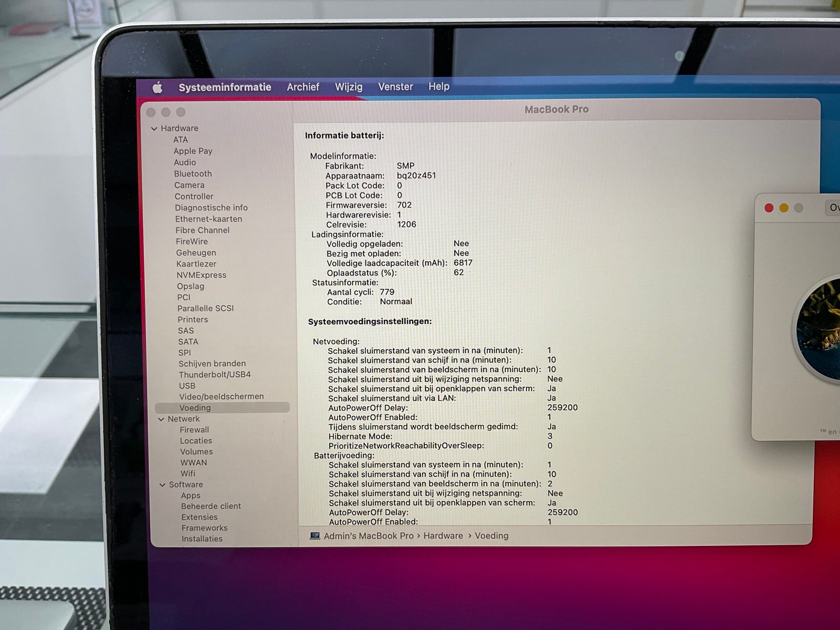Viewport: 840px width, 630px height.
Task: Click the Apparaatnaam value bq20z451
Action: coord(416,176)
